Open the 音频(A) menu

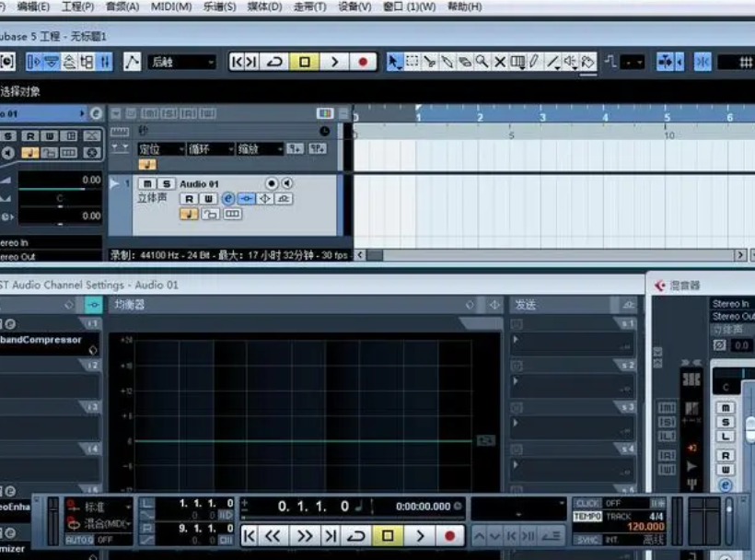point(122,6)
